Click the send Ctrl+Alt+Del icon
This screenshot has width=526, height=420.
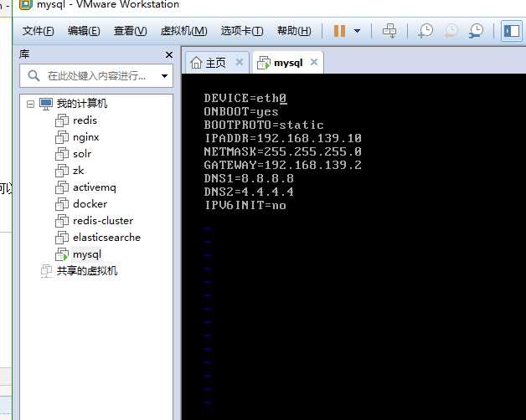point(389,31)
